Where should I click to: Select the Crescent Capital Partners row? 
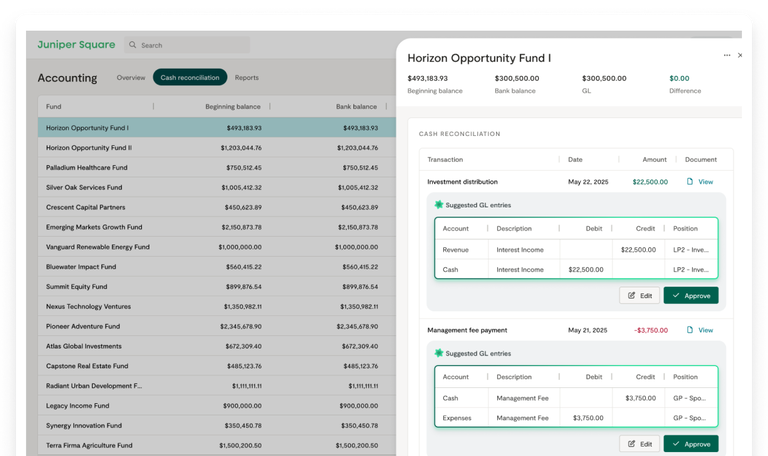(x=216, y=207)
